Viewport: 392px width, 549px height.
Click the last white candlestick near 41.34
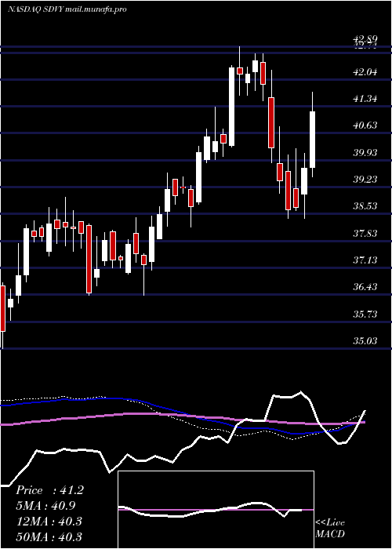(x=312, y=140)
